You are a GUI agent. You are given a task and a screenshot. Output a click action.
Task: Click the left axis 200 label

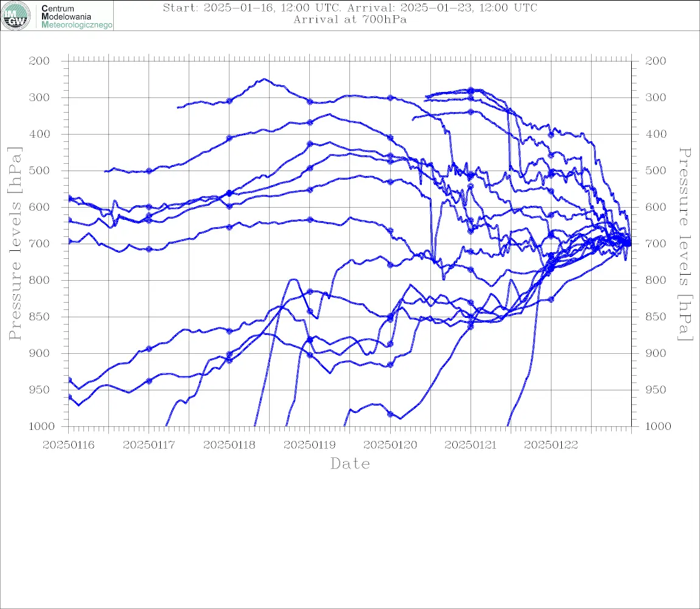coord(40,61)
